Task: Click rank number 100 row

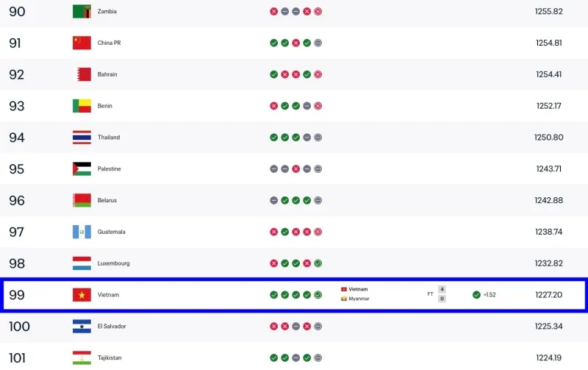Action: (294, 327)
